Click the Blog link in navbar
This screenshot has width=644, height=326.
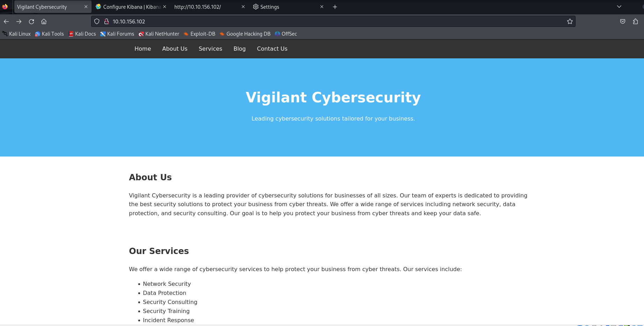pyautogui.click(x=239, y=49)
